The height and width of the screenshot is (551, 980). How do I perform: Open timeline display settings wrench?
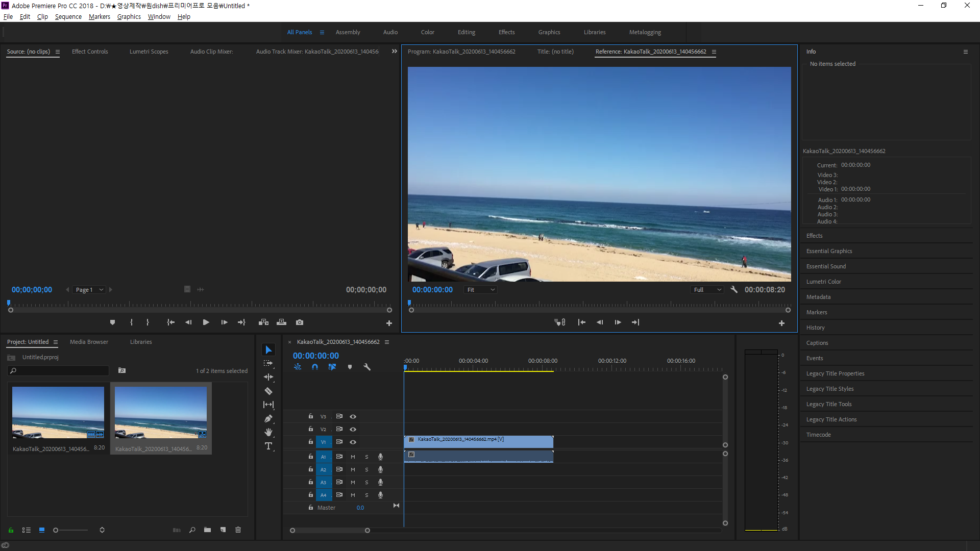(366, 367)
